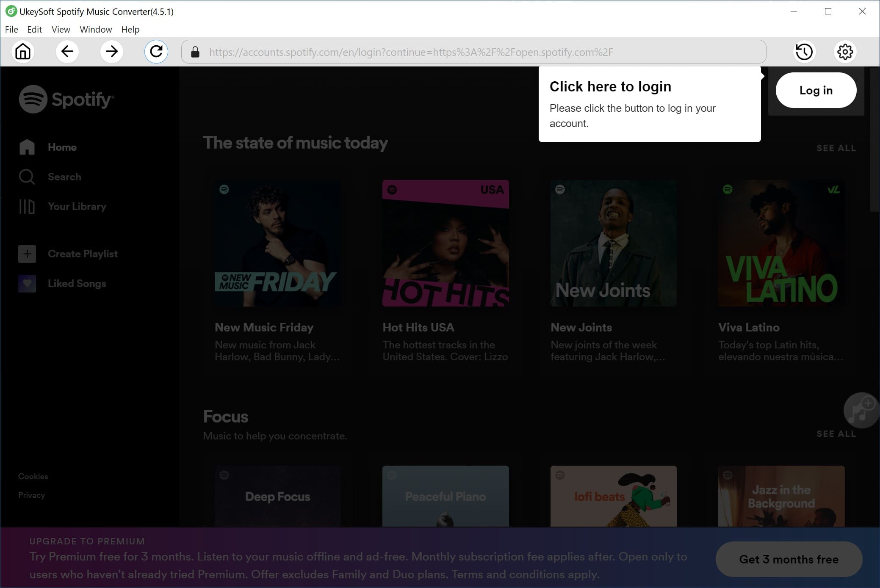Viewport: 880px width, 588px height.
Task: Click the page refresh/reload icon
Action: click(156, 52)
